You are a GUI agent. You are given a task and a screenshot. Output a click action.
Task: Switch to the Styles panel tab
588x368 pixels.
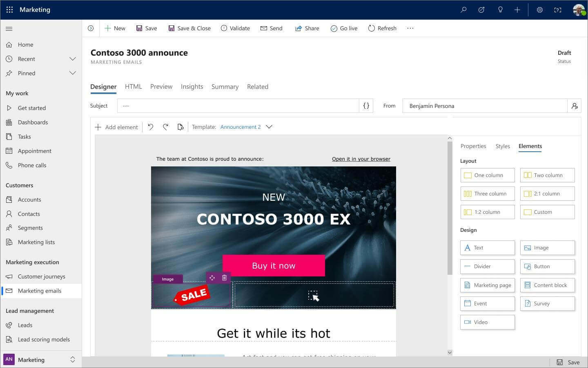pyautogui.click(x=502, y=146)
